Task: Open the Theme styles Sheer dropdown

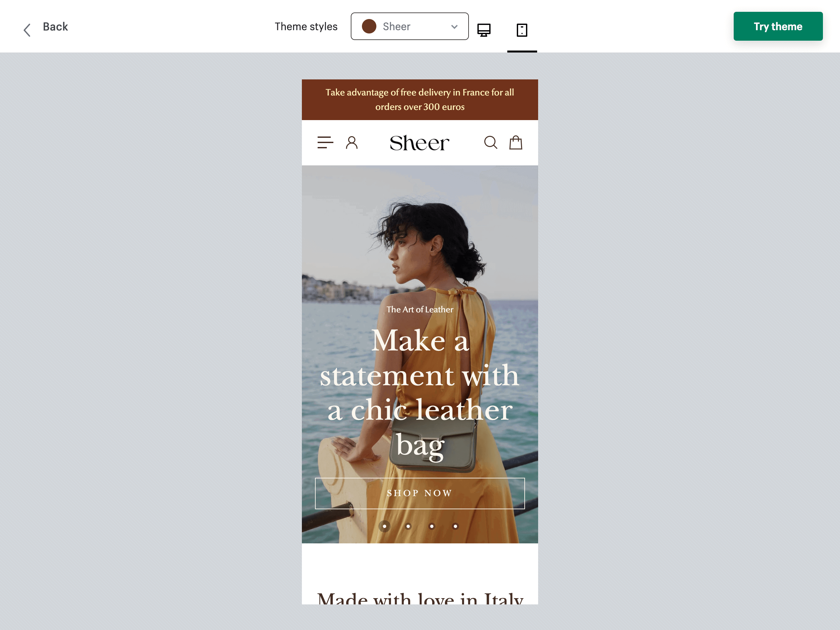Action: pyautogui.click(x=409, y=27)
